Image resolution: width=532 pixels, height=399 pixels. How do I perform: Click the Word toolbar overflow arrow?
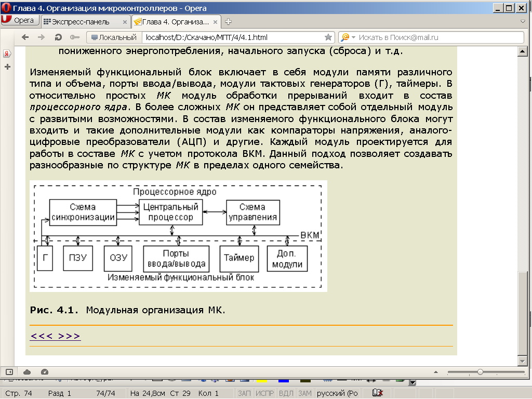click(413, 382)
